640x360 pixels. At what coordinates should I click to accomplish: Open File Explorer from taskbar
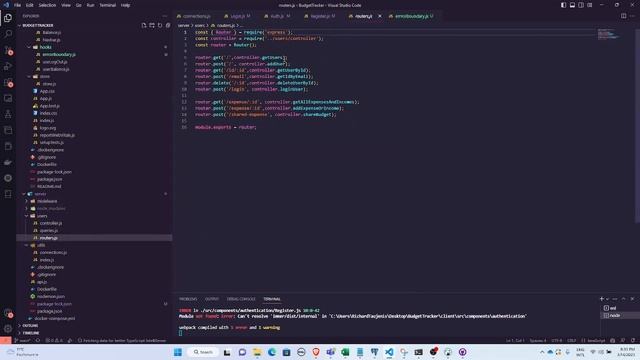point(257,352)
